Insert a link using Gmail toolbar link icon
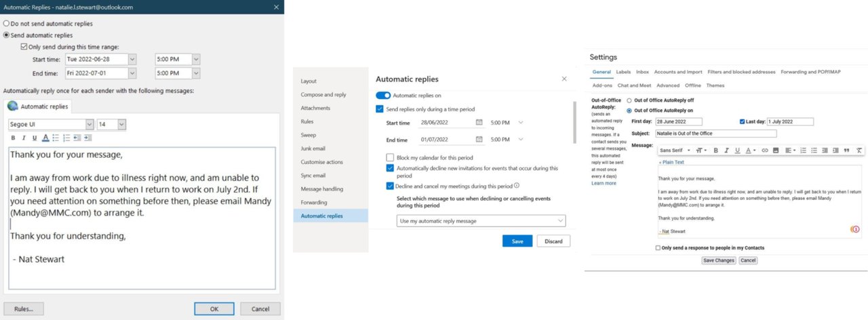Image resolution: width=868 pixels, height=320 pixels. point(765,150)
